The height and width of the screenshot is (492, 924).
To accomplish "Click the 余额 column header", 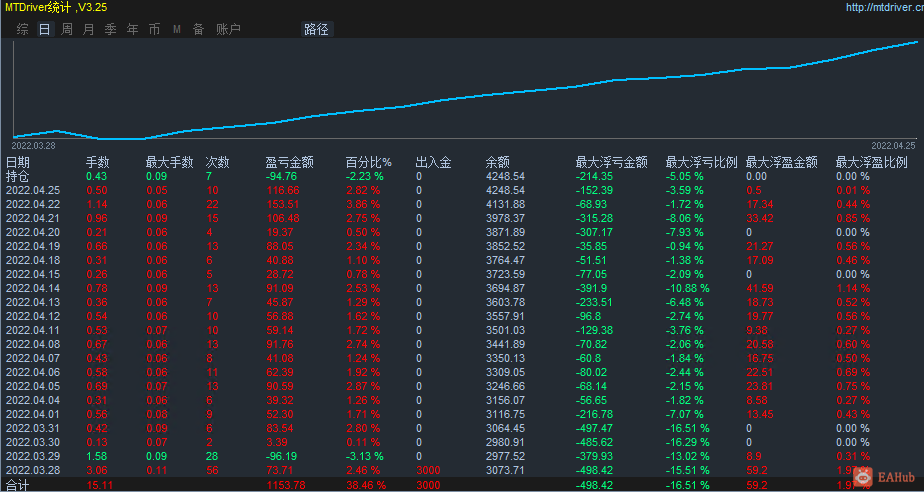I will tap(497, 162).
